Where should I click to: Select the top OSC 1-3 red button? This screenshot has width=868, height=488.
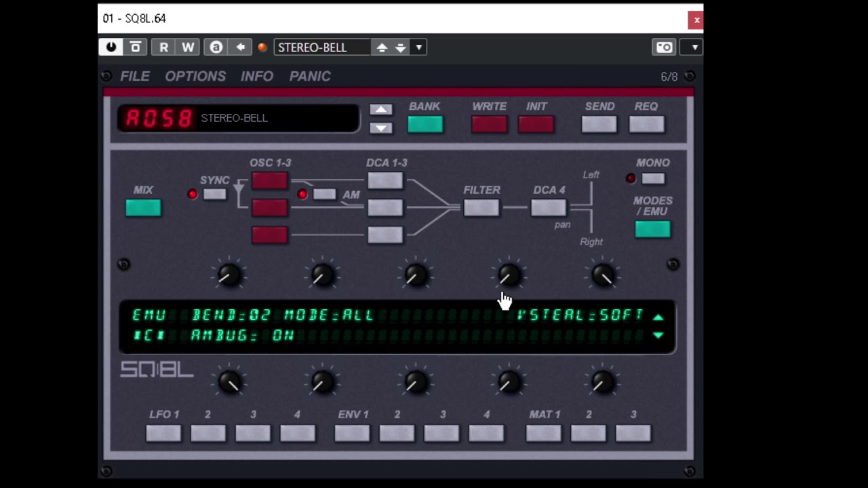[x=269, y=181]
